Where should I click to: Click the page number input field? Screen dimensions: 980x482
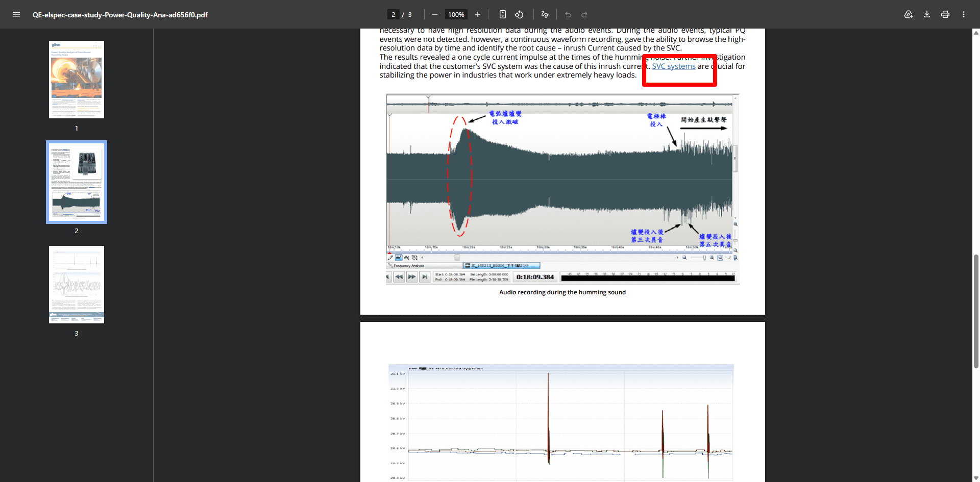(x=394, y=14)
